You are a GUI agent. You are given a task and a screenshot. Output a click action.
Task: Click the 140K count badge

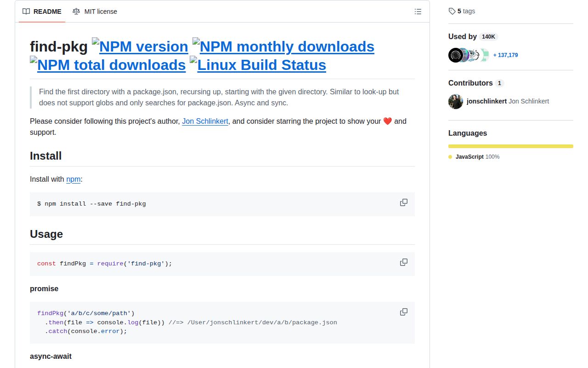488,37
